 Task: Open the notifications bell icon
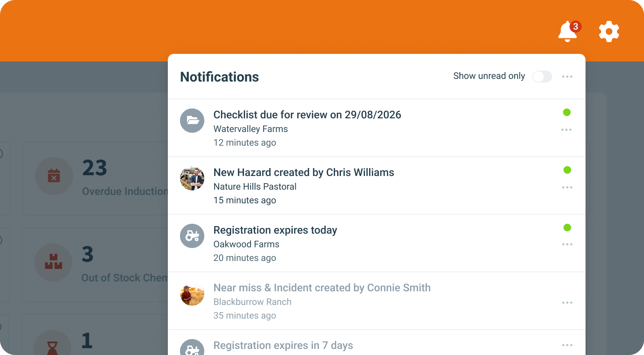pos(568,31)
